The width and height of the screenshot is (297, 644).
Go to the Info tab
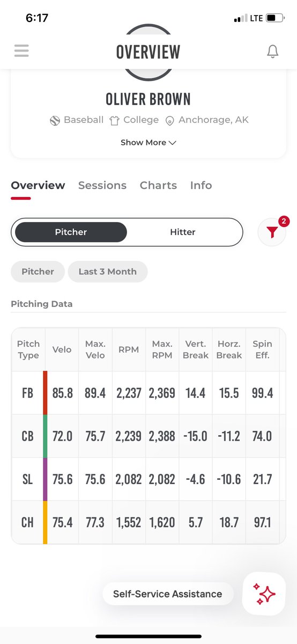(x=201, y=185)
